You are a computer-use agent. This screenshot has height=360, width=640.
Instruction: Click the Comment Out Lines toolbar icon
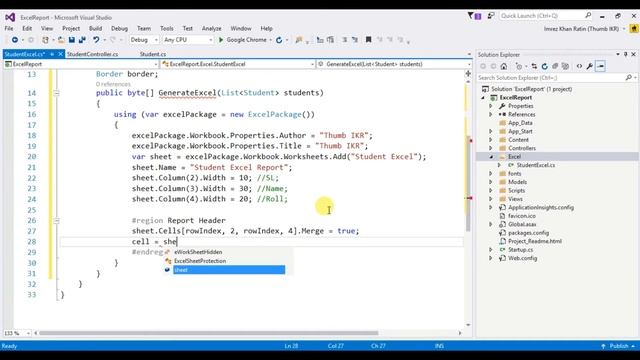(x=344, y=40)
